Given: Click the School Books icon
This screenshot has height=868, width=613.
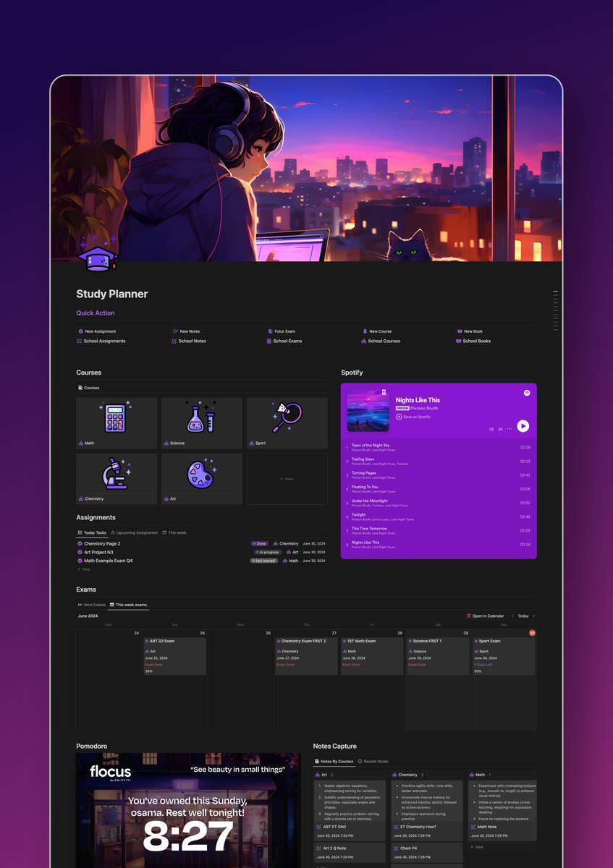Looking at the screenshot, I should coord(459,341).
